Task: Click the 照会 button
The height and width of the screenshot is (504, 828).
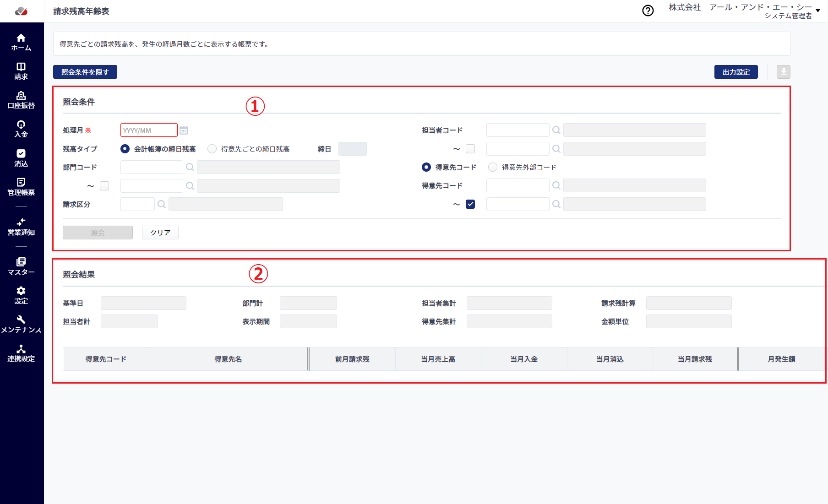Action: (x=98, y=233)
